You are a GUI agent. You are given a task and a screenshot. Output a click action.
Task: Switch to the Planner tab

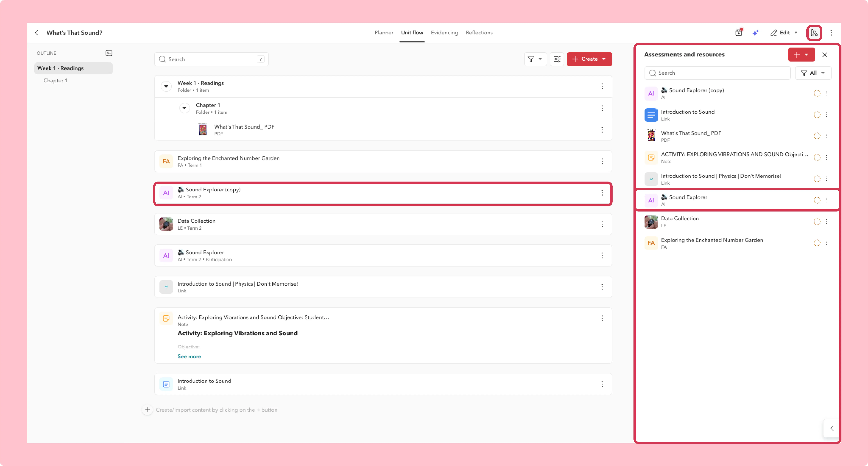384,33
